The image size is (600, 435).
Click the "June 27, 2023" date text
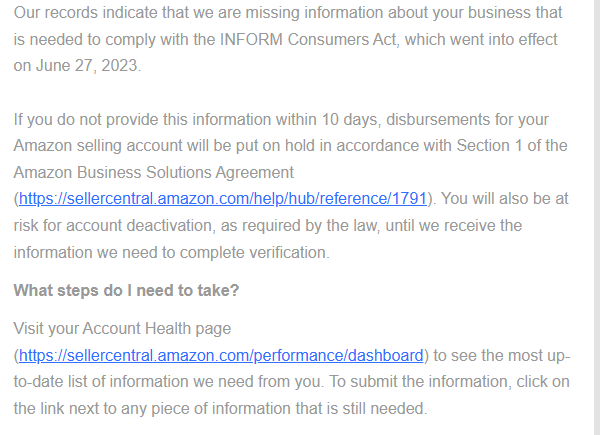point(87,65)
